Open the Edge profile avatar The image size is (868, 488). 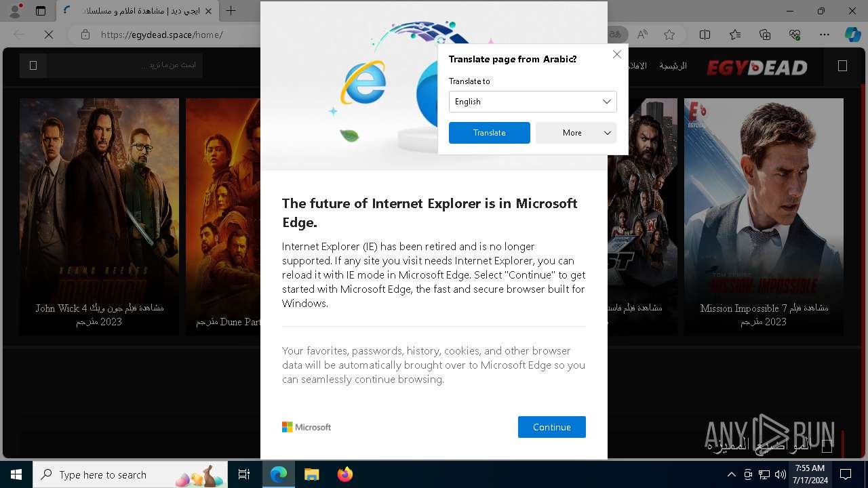15,10
